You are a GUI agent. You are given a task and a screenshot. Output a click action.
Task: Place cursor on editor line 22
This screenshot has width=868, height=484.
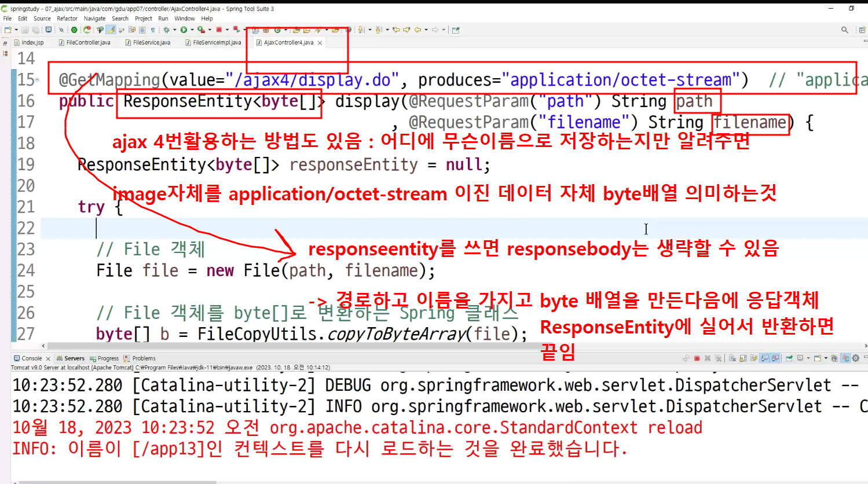(454, 228)
